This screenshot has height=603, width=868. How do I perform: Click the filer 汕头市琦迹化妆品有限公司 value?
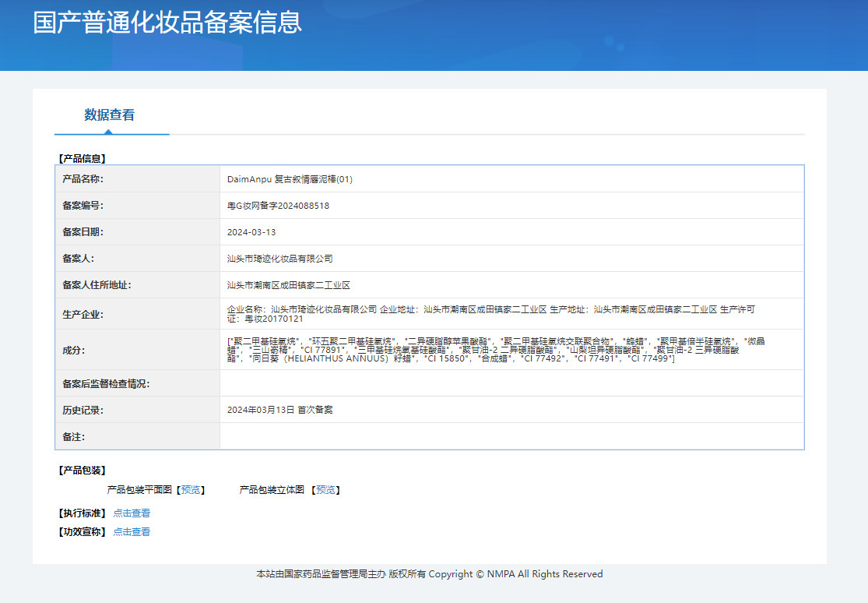(x=280, y=259)
